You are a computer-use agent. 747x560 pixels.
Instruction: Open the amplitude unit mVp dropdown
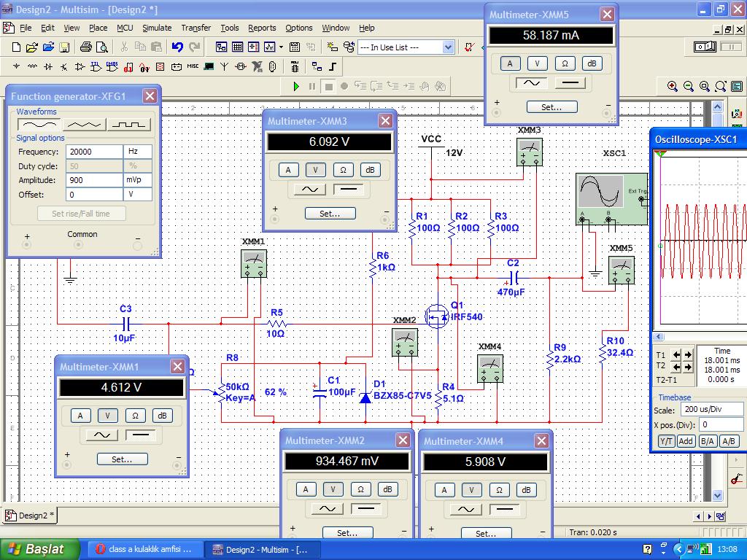pos(138,180)
